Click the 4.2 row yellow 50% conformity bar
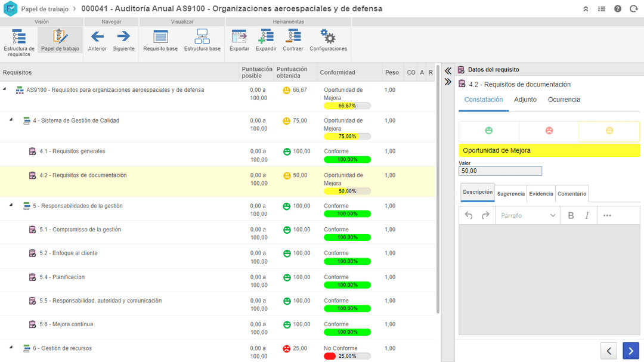 point(347,191)
